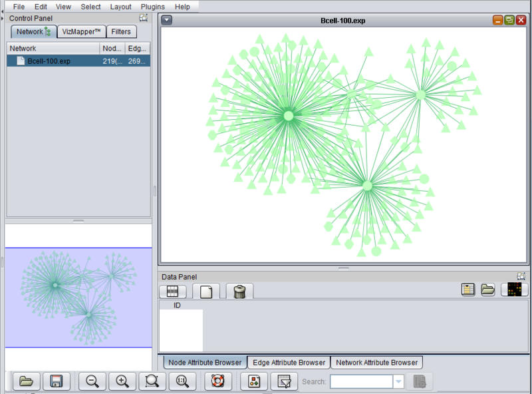Zoom to the selected region
The width and height of the screenshot is (532, 394).
[152, 381]
